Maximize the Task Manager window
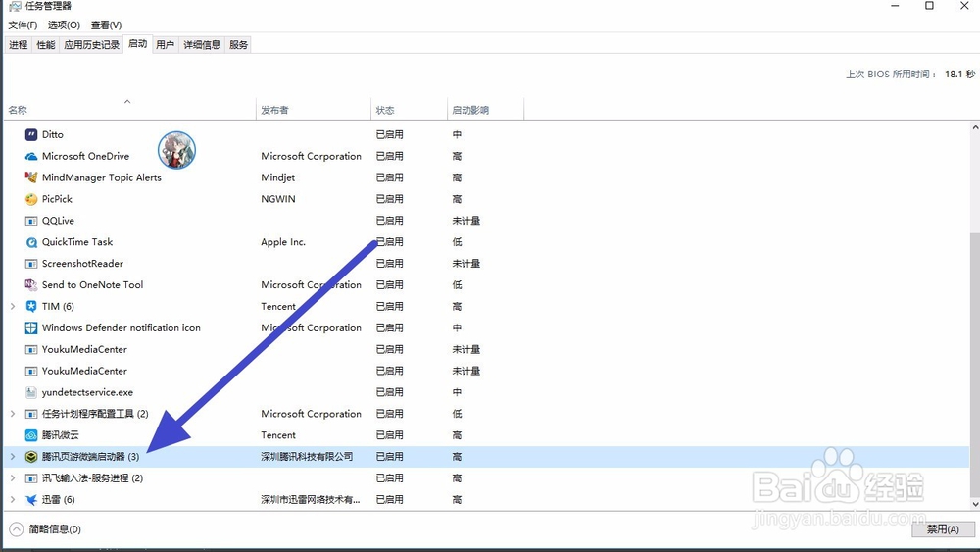 [x=929, y=6]
